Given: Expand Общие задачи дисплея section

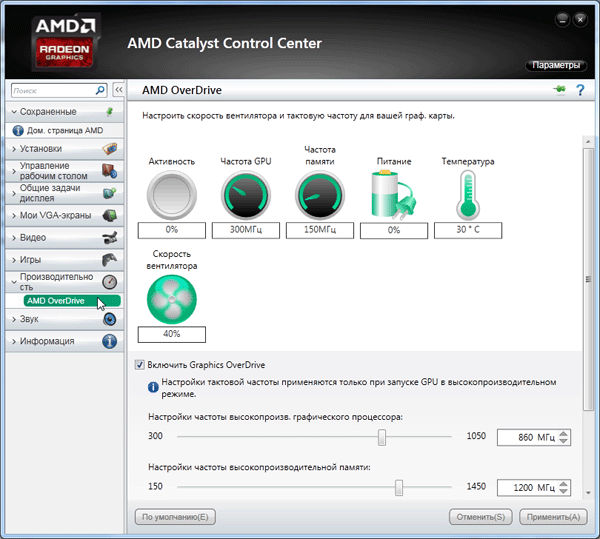Looking at the screenshot, I should [x=14, y=193].
